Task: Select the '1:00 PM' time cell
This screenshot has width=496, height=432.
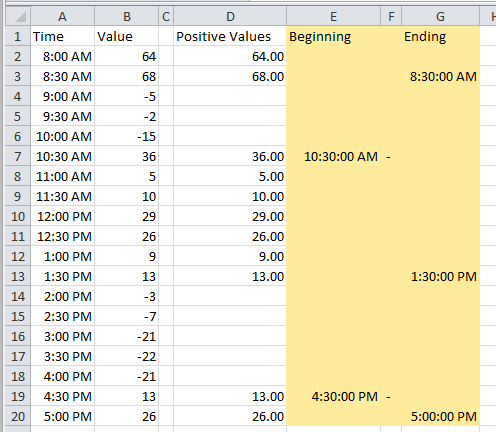Action: pos(62,256)
